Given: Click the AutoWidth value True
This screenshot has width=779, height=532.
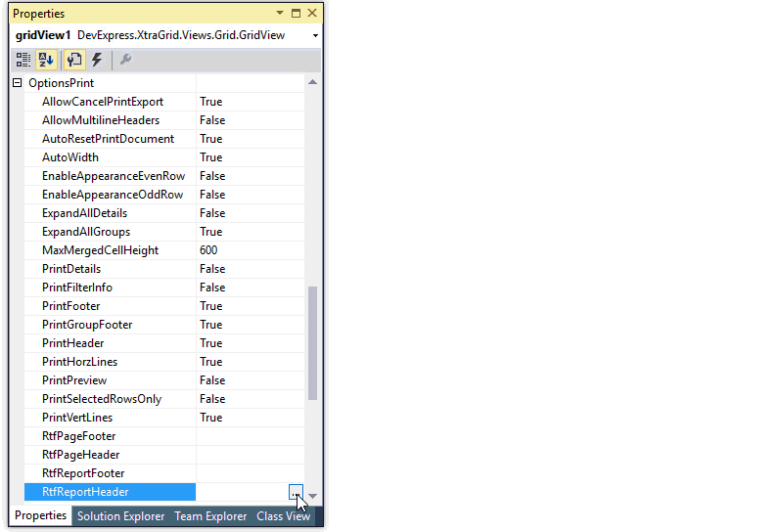Looking at the screenshot, I should tap(210, 157).
